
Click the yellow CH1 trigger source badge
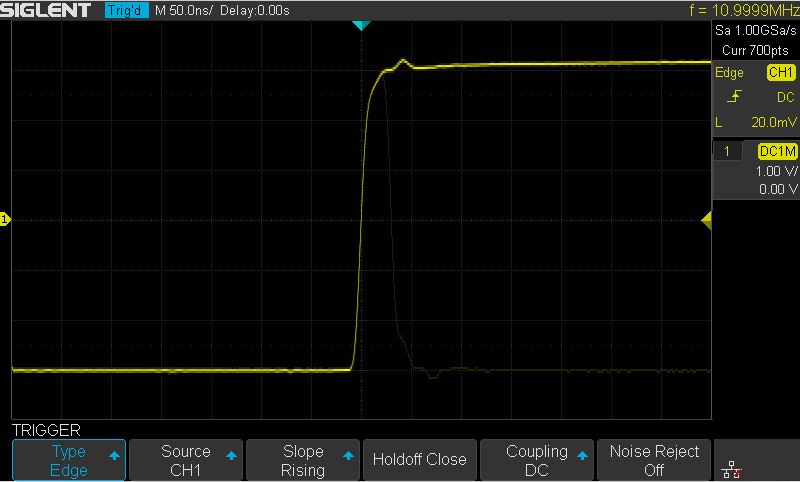click(x=780, y=73)
